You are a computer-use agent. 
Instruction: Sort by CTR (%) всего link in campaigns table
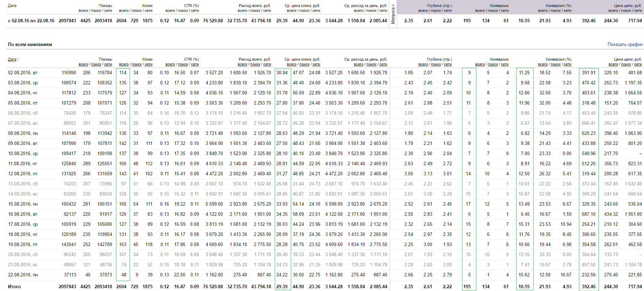(x=170, y=64)
